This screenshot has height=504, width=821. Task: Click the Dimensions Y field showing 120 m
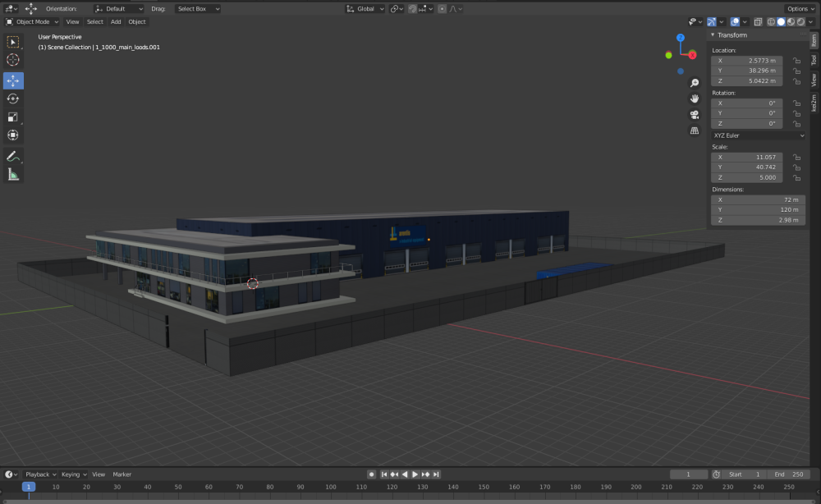(758, 209)
